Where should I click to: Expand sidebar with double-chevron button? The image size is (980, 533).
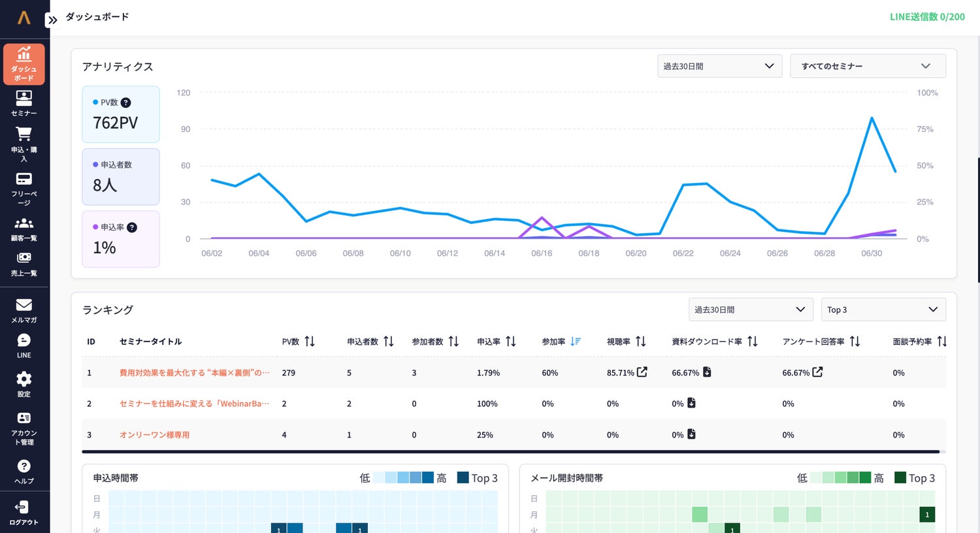52,20
